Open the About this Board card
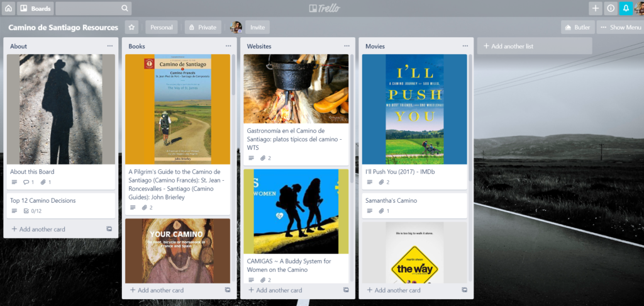Screen dimensions: 644x306 [32, 172]
